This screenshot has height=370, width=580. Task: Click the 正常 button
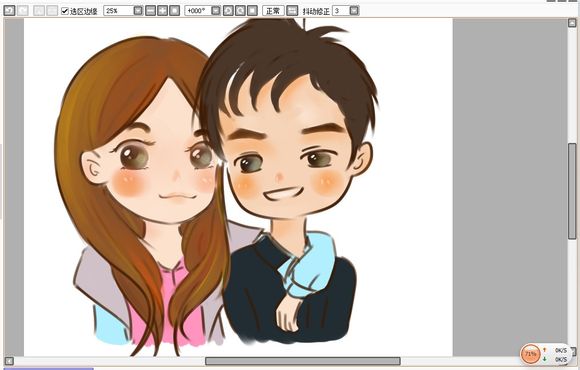(273, 11)
